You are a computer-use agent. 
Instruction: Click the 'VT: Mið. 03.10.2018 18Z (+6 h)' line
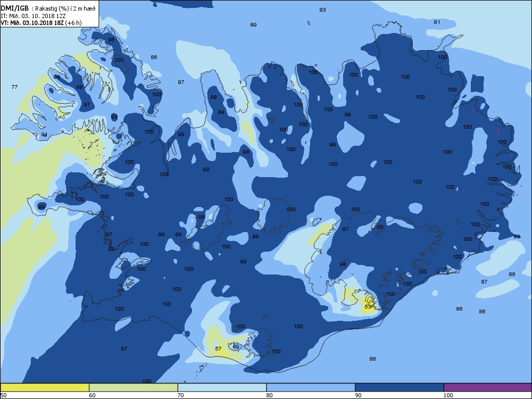tap(41, 23)
